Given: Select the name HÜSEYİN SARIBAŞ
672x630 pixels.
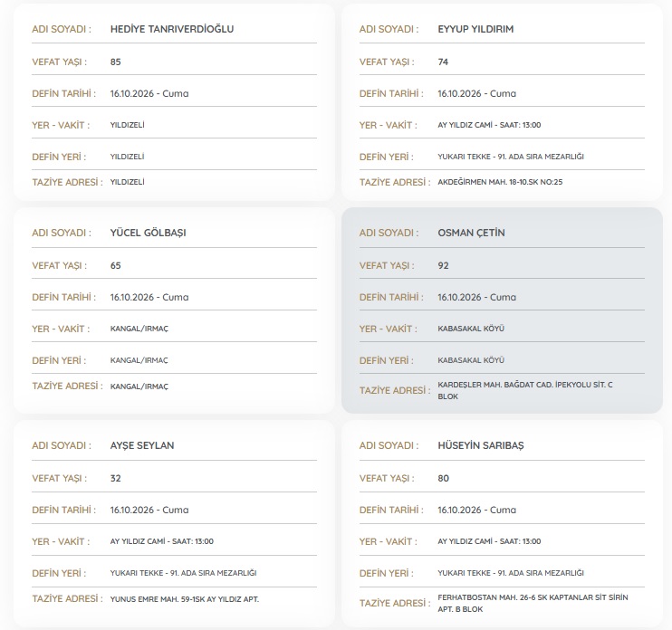Looking at the screenshot, I should tap(480, 445).
